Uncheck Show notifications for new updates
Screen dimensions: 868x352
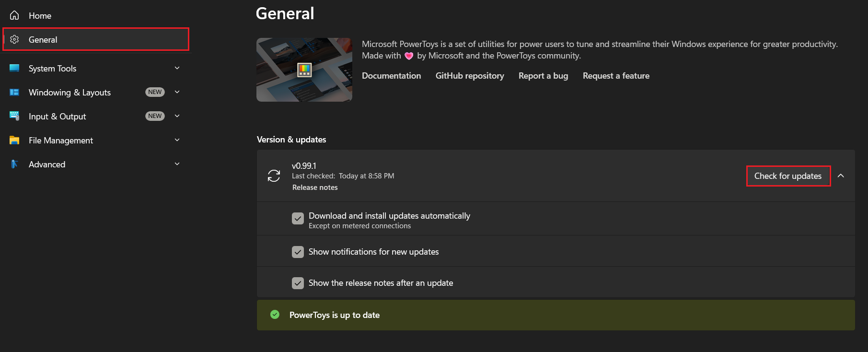click(x=298, y=252)
